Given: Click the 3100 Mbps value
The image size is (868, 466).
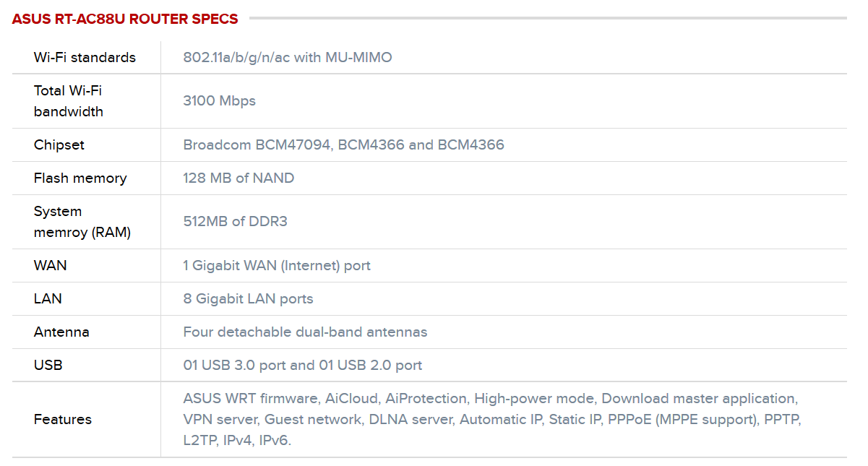Looking at the screenshot, I should tap(220, 100).
